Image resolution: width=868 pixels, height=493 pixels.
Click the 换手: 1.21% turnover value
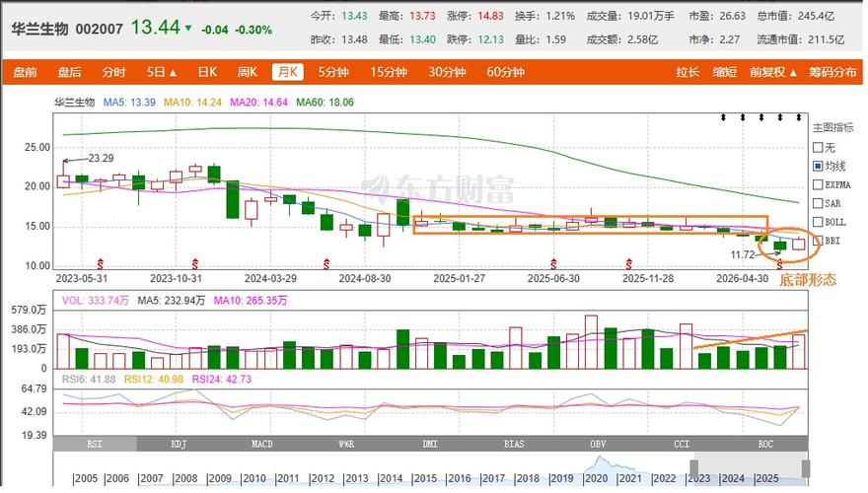click(x=544, y=16)
